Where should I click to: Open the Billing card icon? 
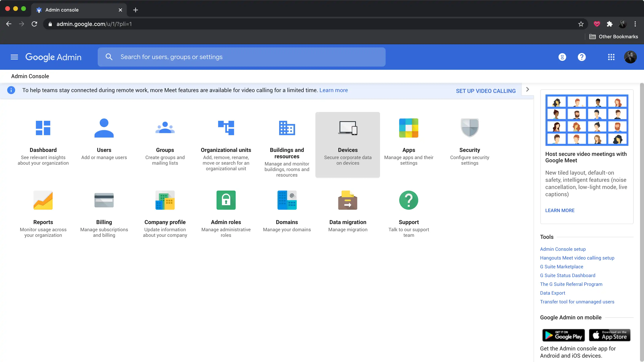pos(104,200)
